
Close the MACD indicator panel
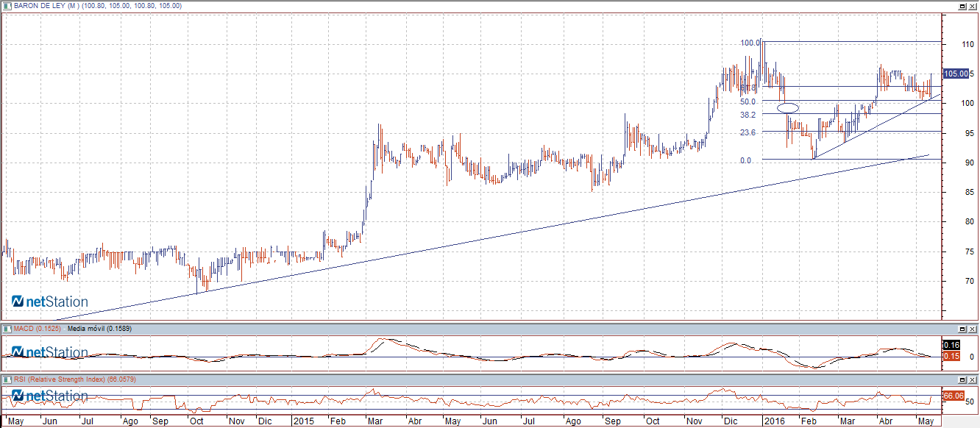(x=973, y=328)
